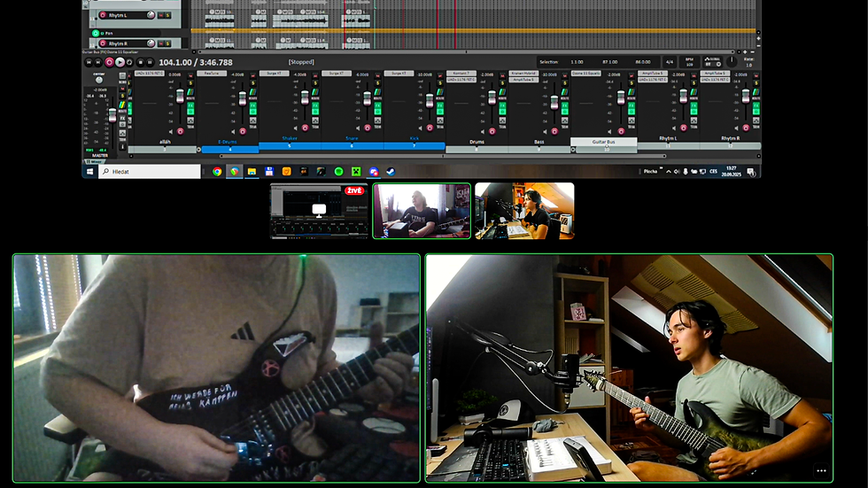Click the timeline zoom in plus button

click(x=745, y=52)
